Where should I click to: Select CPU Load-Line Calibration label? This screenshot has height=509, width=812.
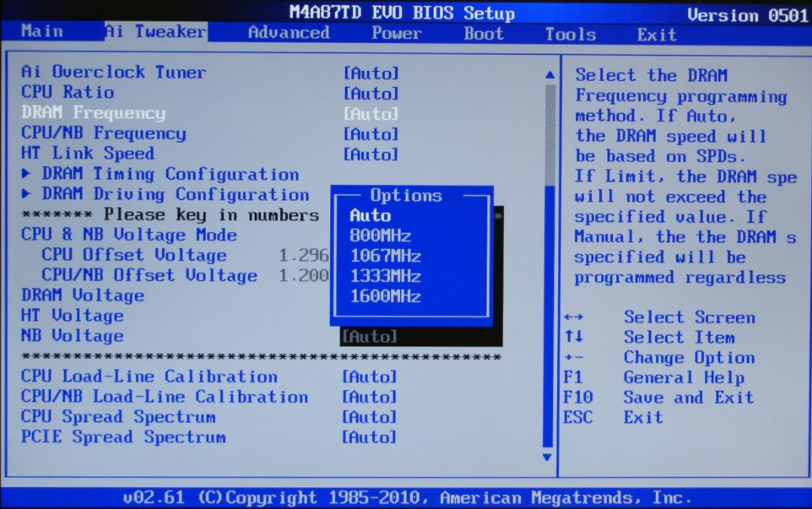point(149,376)
